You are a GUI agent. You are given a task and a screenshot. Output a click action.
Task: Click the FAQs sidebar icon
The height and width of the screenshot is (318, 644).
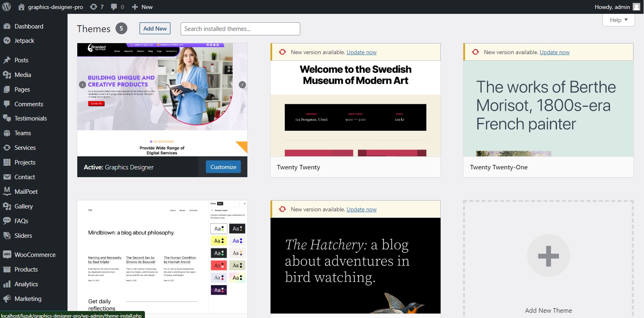pyautogui.click(x=7, y=221)
